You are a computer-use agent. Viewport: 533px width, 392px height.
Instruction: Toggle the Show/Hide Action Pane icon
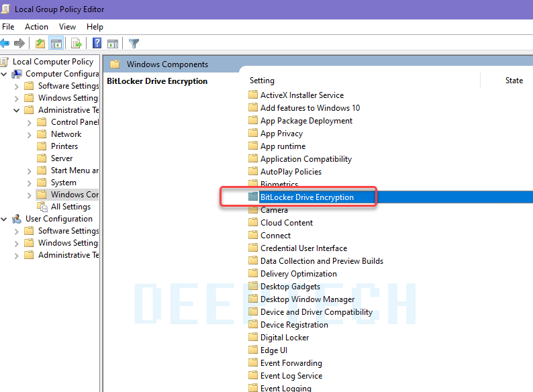(x=113, y=44)
